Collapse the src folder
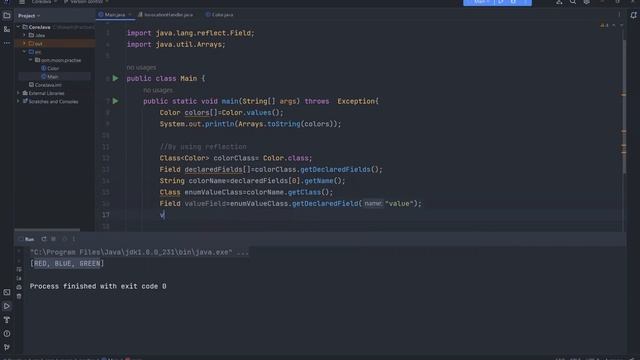Viewport: 640px width, 360px height. coord(24,52)
